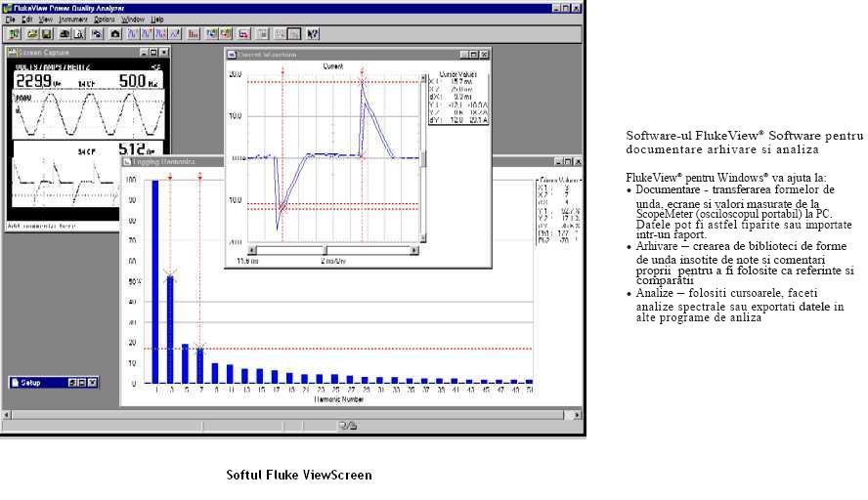Click the Screen Capture window title icon
Viewport: 868px width, 500px height.
pos(12,52)
